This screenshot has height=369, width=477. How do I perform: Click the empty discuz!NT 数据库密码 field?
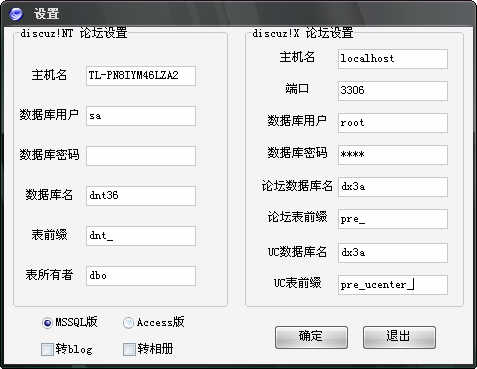pos(141,156)
